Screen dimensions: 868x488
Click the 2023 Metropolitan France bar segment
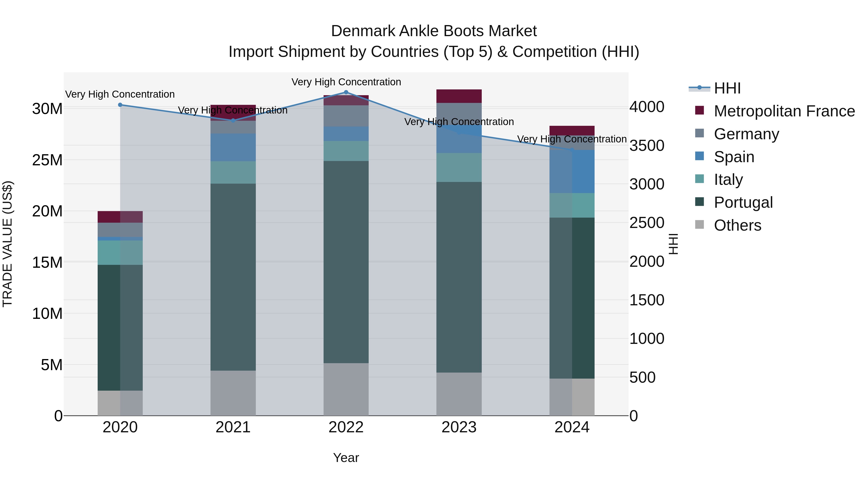[459, 96]
